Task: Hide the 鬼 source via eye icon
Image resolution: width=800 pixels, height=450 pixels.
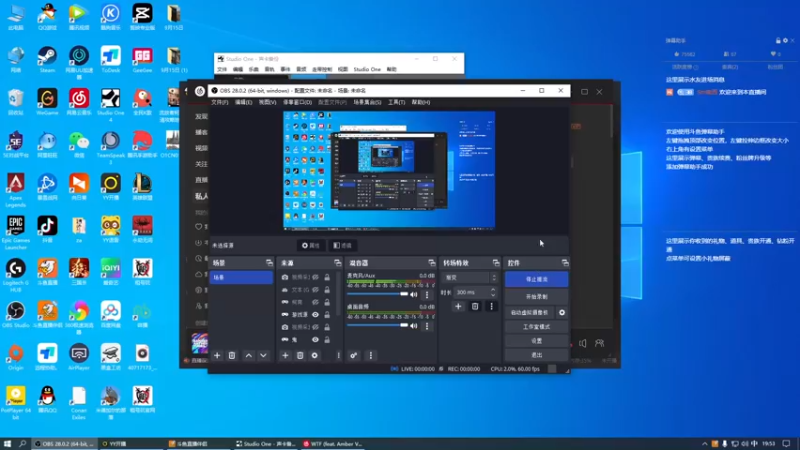Action: pyautogui.click(x=315, y=340)
